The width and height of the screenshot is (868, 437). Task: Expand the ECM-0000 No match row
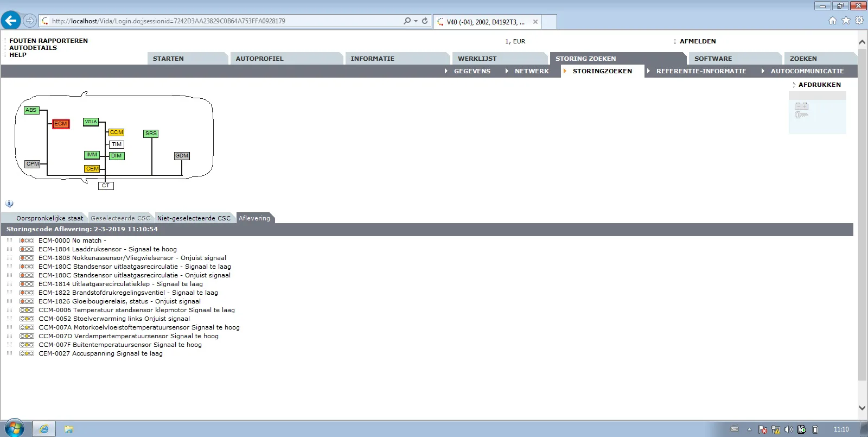coord(9,240)
